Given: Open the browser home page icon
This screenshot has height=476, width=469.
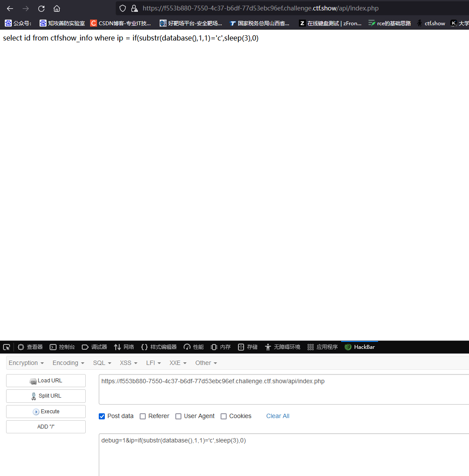Looking at the screenshot, I should pyautogui.click(x=57, y=9).
